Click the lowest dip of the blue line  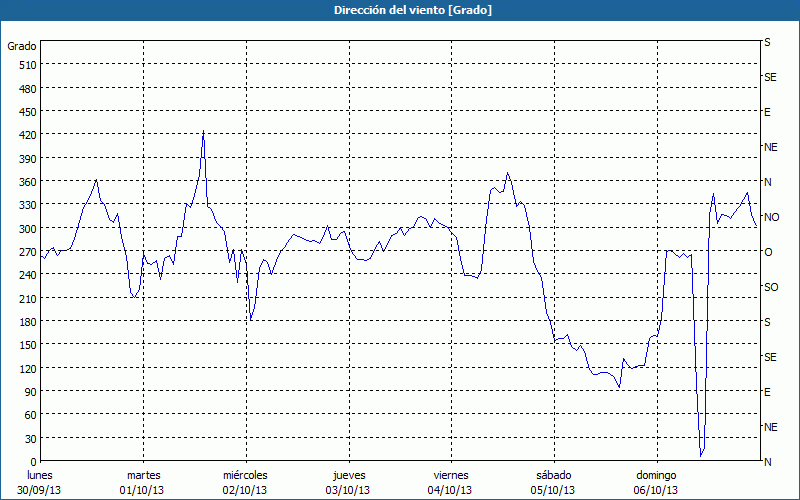coord(702,455)
